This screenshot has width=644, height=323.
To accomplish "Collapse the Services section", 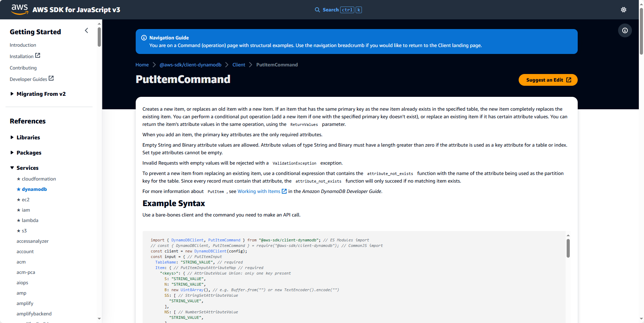I will pos(12,168).
